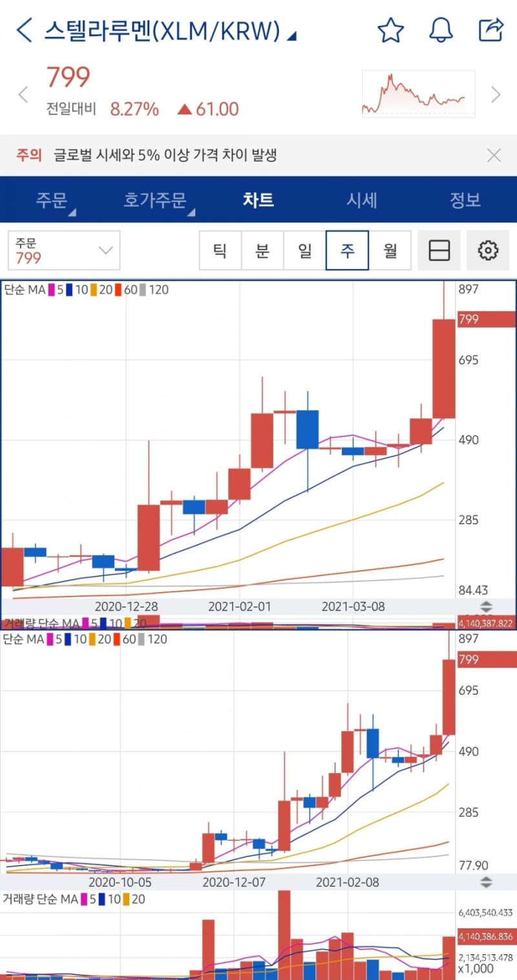Go to next coin with right chevron
Screen dimensions: 517x980
(496, 94)
